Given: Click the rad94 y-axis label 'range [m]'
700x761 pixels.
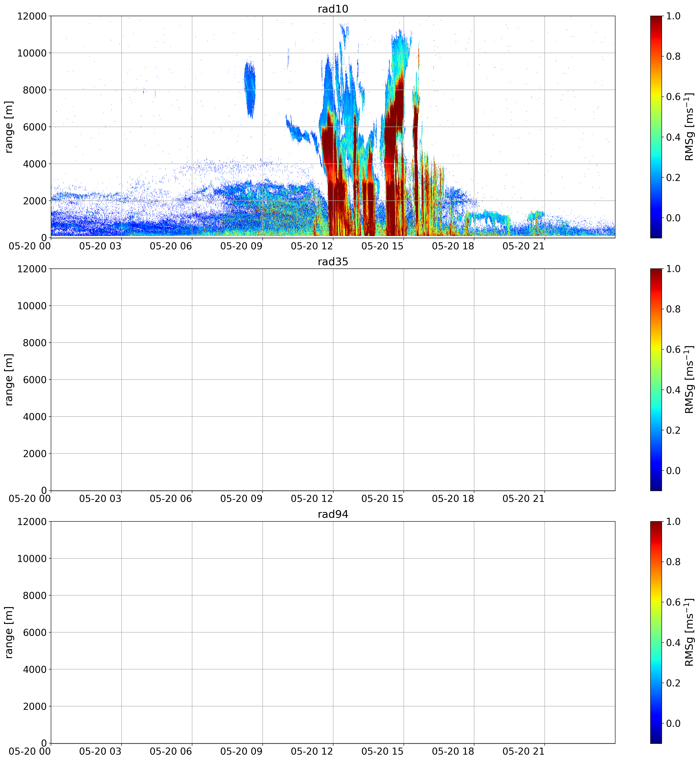Looking at the screenshot, I should point(9,632).
